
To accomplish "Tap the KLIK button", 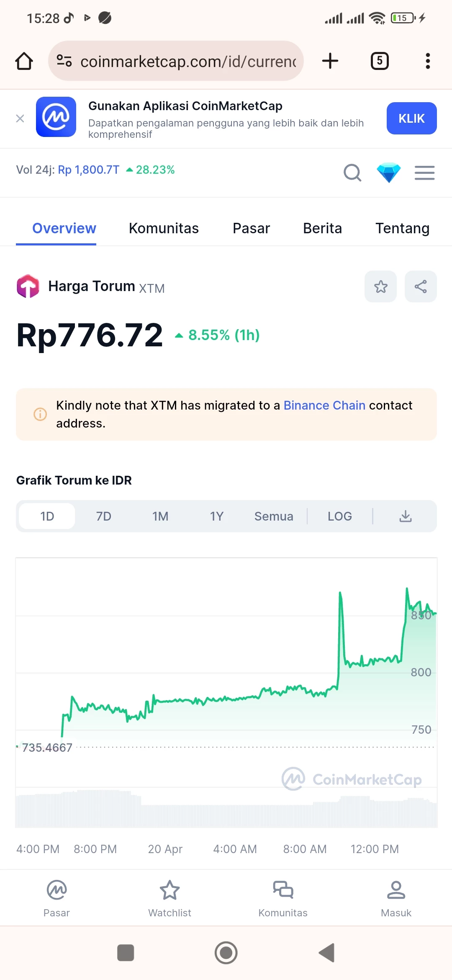I will click(x=411, y=119).
